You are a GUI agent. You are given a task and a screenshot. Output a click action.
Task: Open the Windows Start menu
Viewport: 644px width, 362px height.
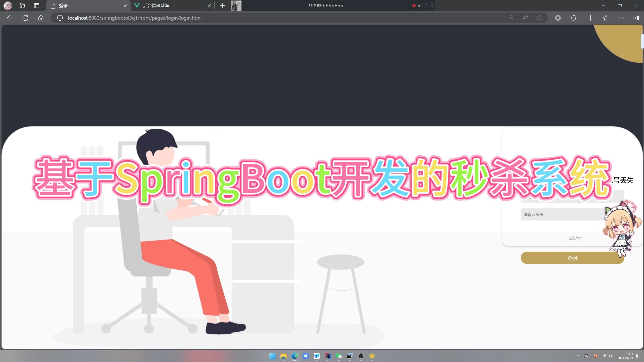click(272, 356)
